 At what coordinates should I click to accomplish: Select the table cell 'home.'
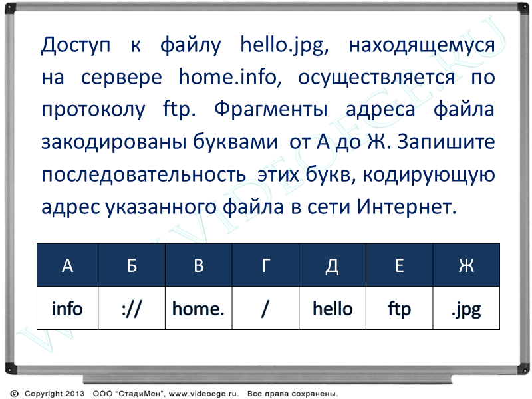[x=198, y=308]
